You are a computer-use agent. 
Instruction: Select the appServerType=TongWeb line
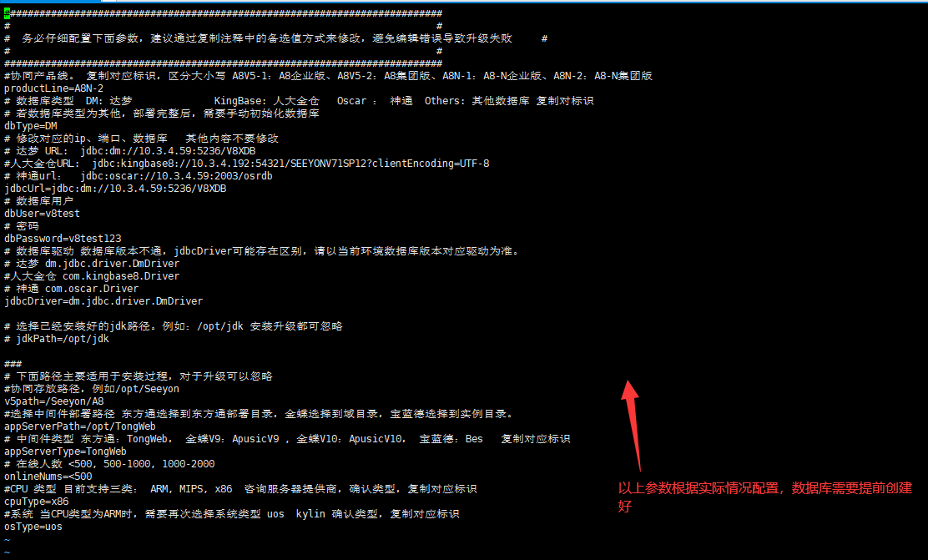[65, 452]
